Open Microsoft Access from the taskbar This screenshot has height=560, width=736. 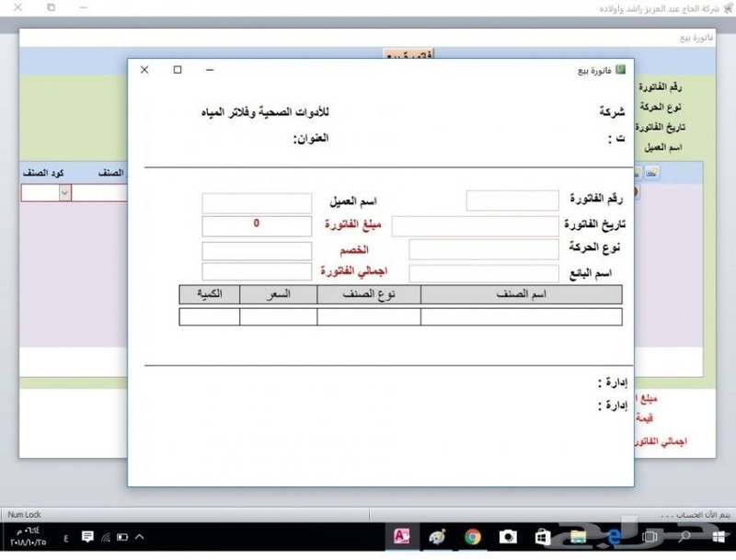[x=402, y=536]
